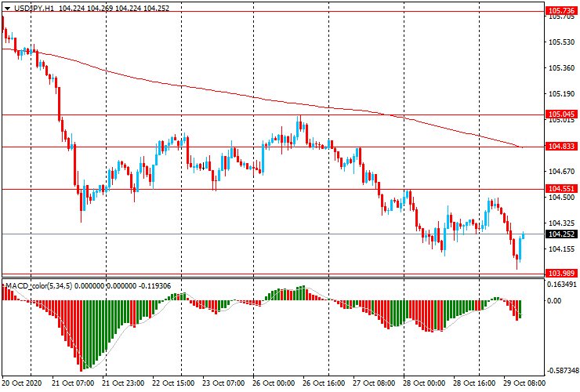
Task: Click the 0.00 MACD scale value
Action: click(554, 300)
